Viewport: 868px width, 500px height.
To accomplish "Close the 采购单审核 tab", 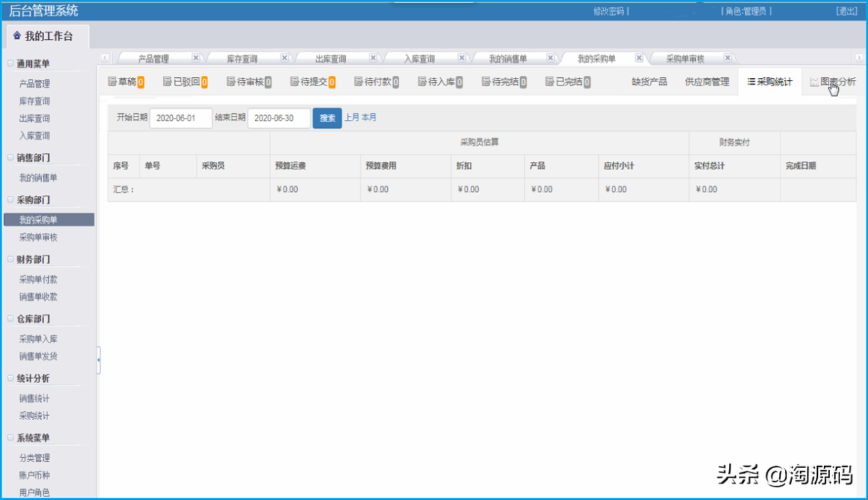I will pos(728,58).
